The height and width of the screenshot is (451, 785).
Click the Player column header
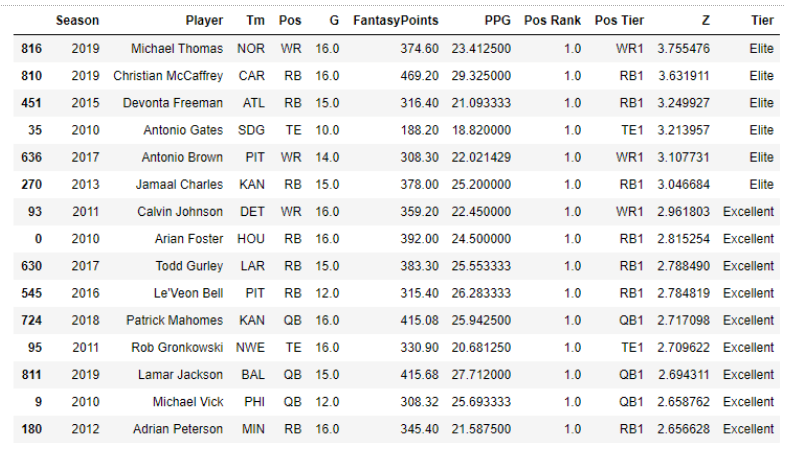coord(204,21)
